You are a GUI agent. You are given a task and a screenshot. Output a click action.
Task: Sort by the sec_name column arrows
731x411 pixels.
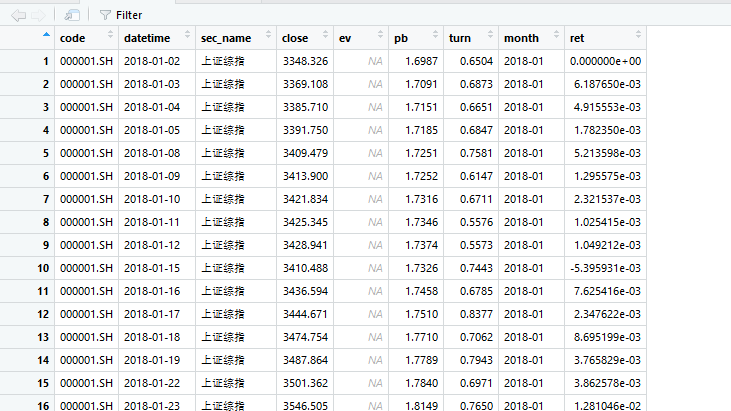[267, 38]
